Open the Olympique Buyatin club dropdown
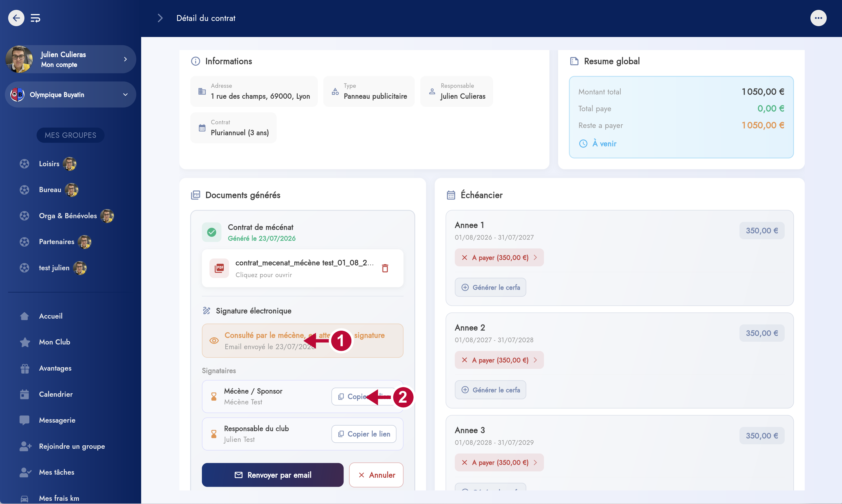 pos(70,94)
